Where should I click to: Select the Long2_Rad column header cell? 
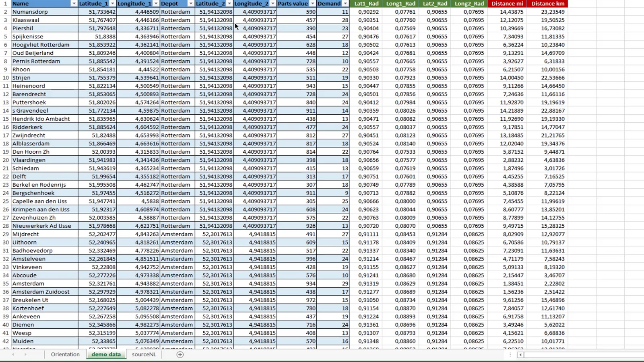click(x=469, y=4)
